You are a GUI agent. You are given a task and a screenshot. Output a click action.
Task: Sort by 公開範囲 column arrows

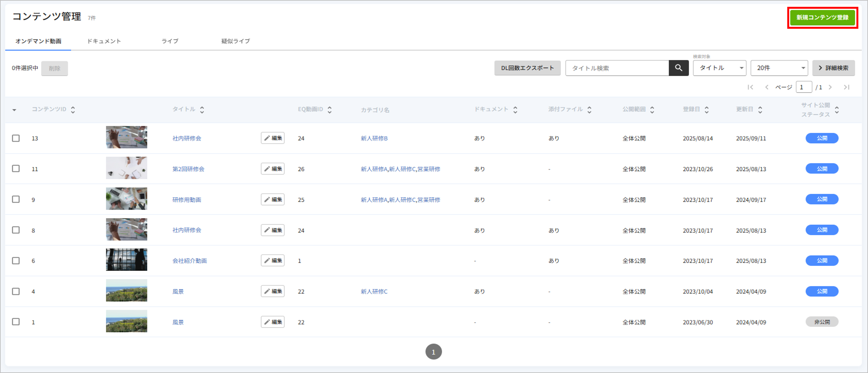click(x=652, y=109)
